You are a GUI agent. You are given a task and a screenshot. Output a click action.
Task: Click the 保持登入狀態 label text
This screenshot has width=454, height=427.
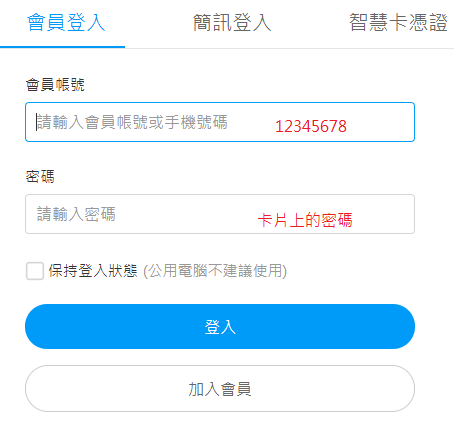[93, 271]
